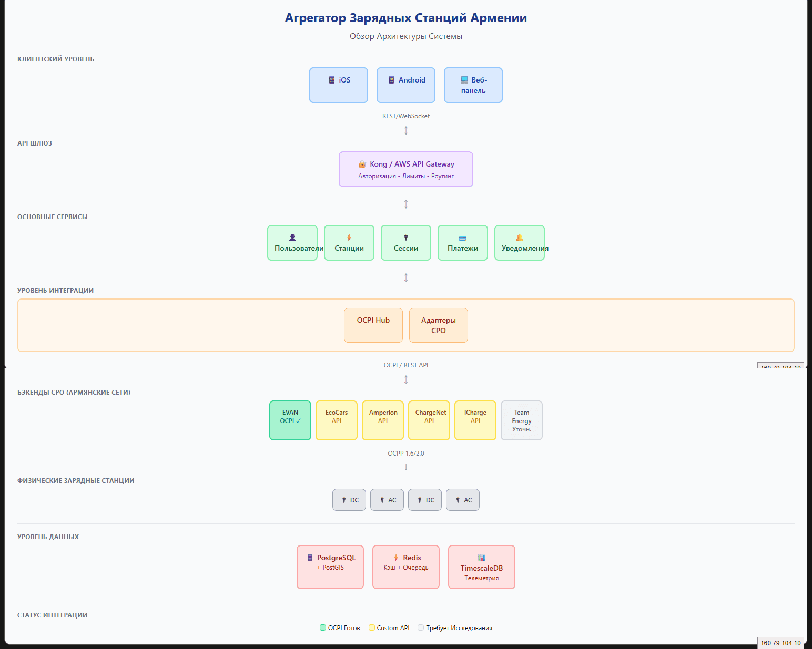Select the TimescaleDB Телеметрия box

point(482,567)
